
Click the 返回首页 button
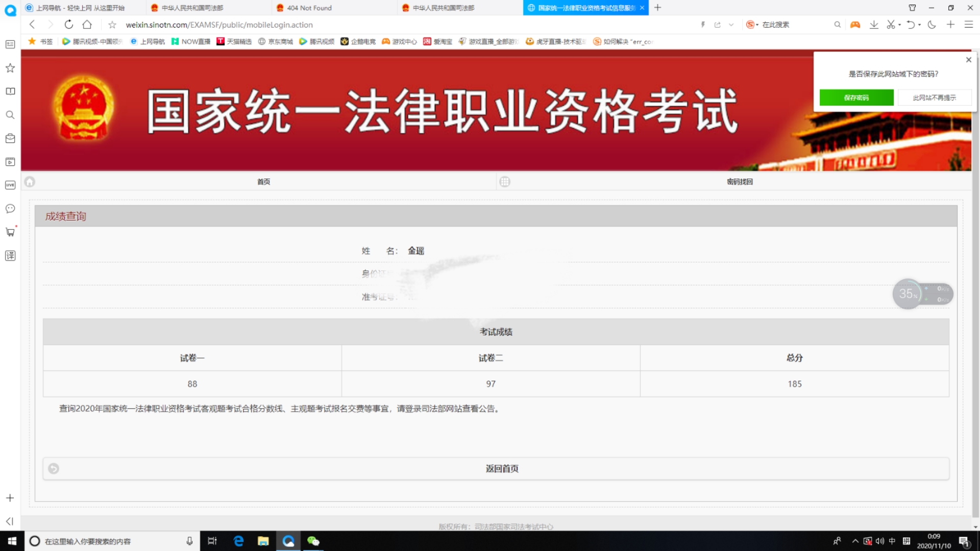[x=496, y=468]
